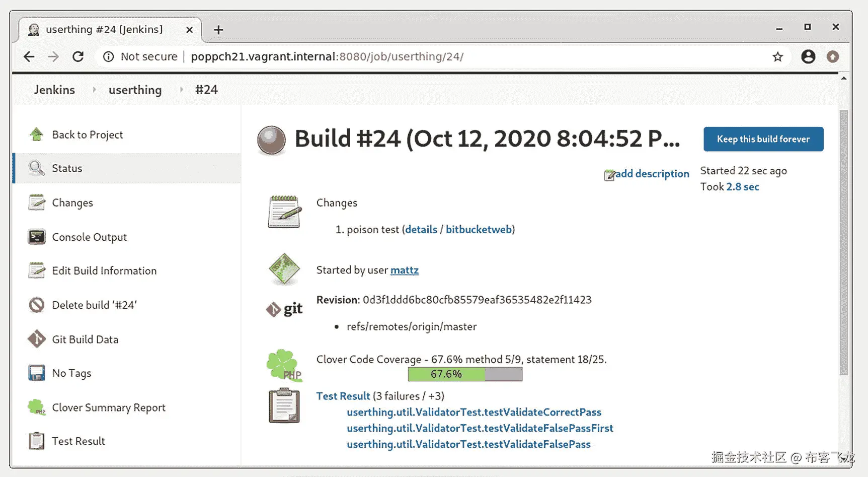
Task: Click the 67.6% coverage progress bar
Action: (464, 374)
